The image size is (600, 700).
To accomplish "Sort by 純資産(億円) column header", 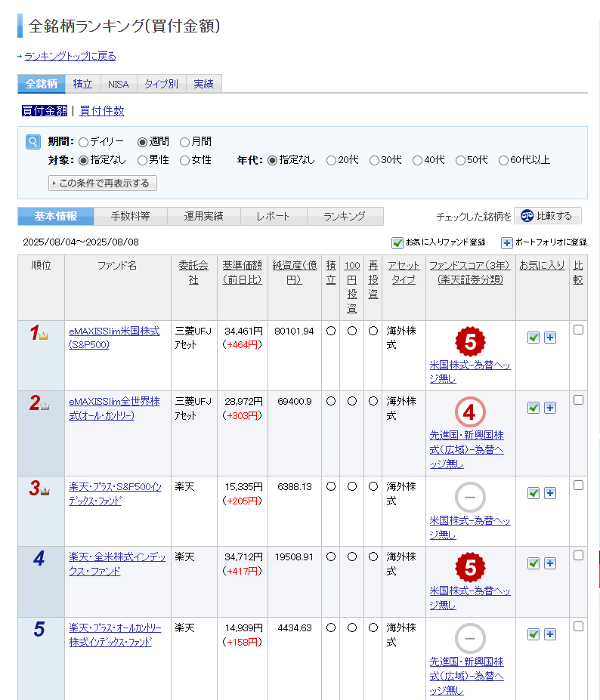I will click(x=295, y=273).
